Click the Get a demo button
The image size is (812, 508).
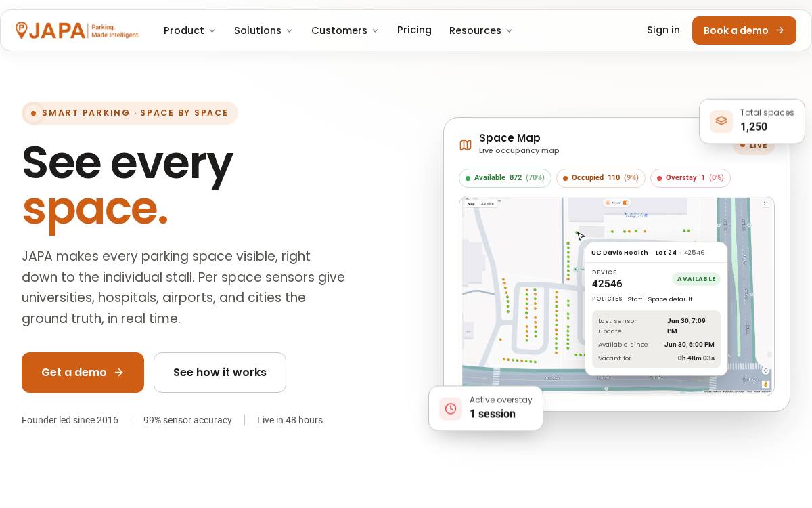pyautogui.click(x=83, y=373)
